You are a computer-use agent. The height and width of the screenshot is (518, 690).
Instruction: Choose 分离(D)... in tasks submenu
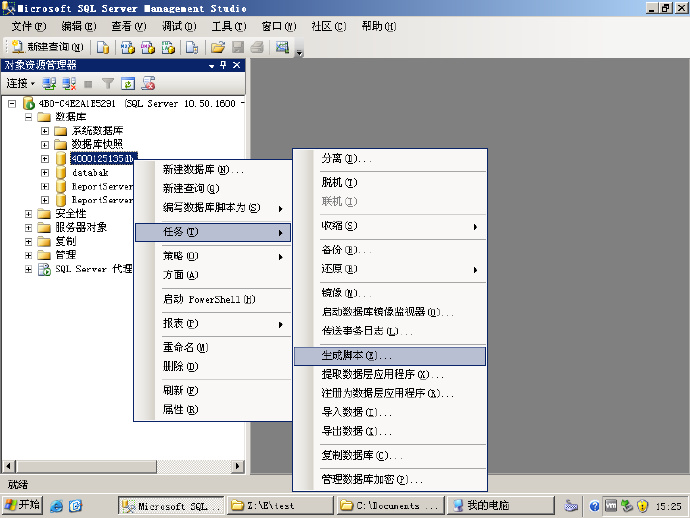(x=390, y=159)
